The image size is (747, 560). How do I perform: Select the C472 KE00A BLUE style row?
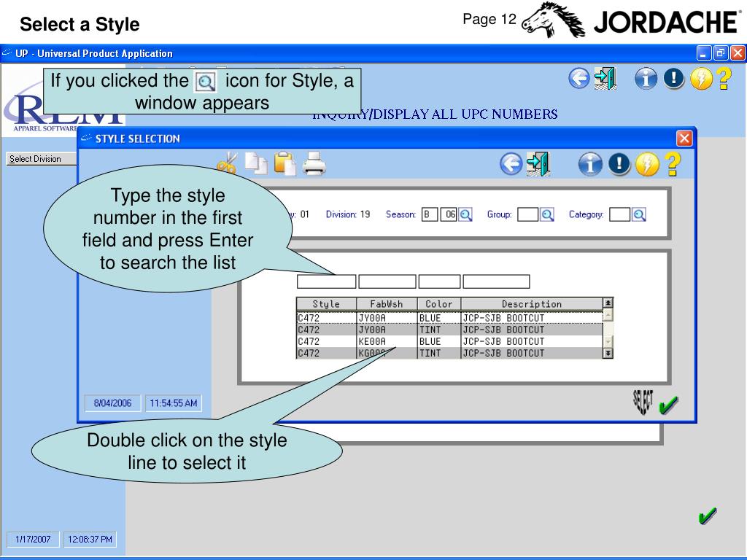(x=449, y=341)
